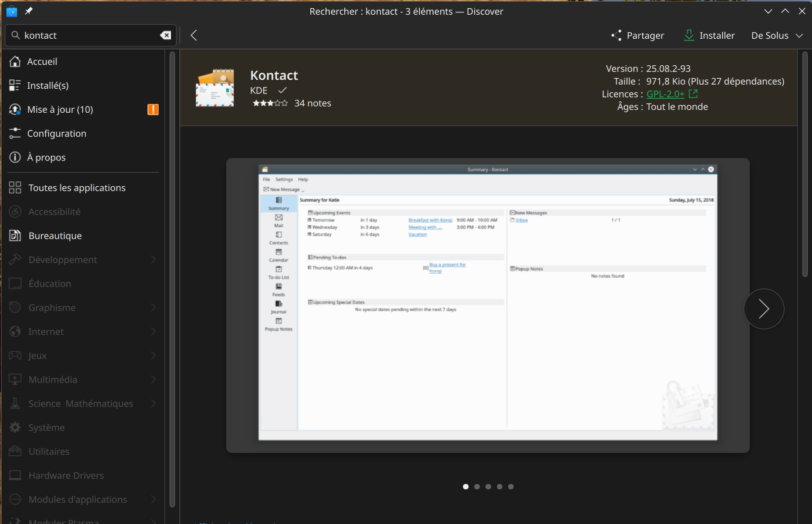The height and width of the screenshot is (524, 812).
Task: Click the orange update warning badge
Action: tap(153, 109)
